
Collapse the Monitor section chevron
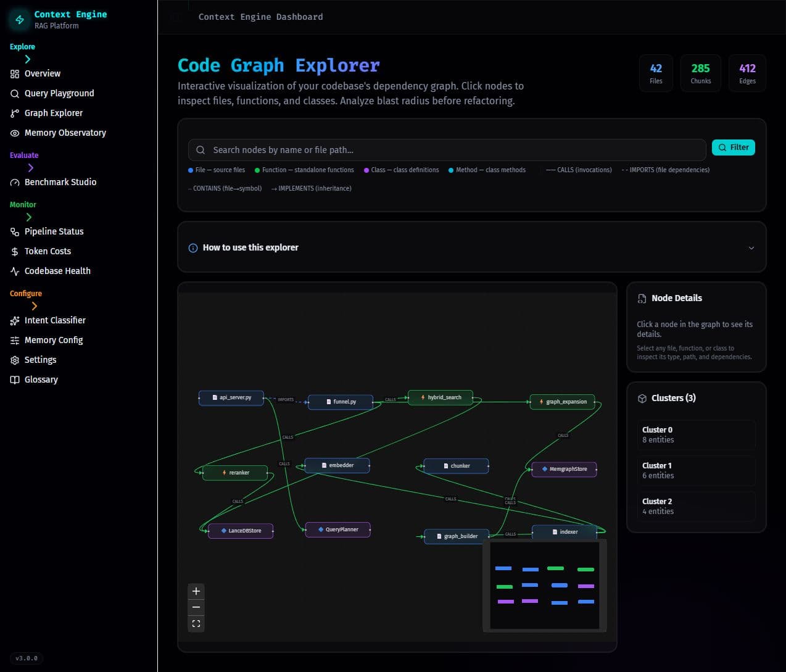(x=29, y=217)
